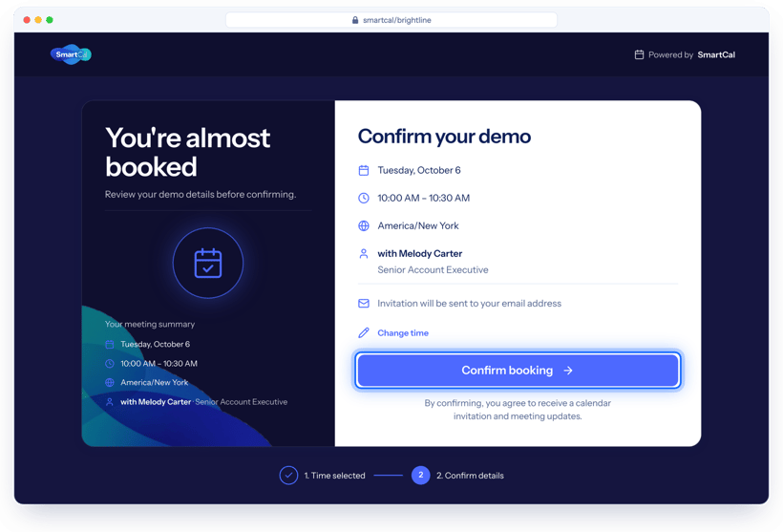Click the smartcal/brightline address bar
Viewport: 783px width, 532px height.
391,20
